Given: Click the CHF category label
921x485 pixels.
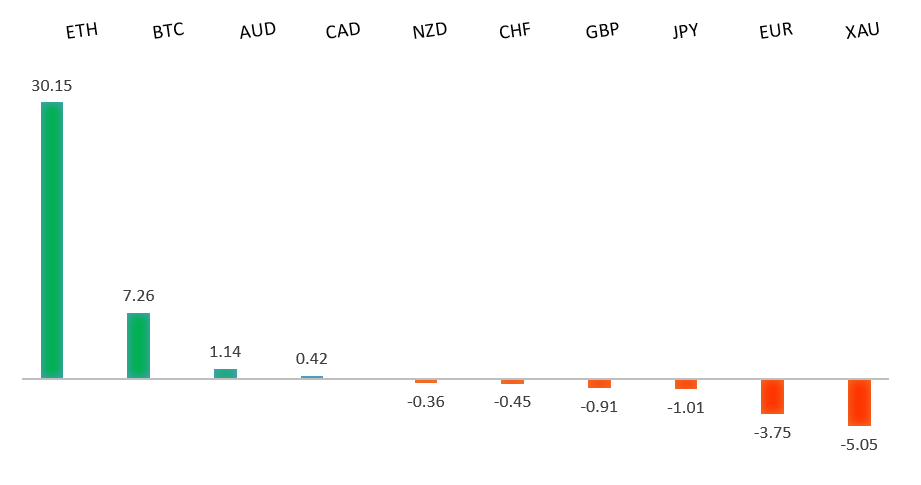Looking at the screenshot, I should (515, 31).
